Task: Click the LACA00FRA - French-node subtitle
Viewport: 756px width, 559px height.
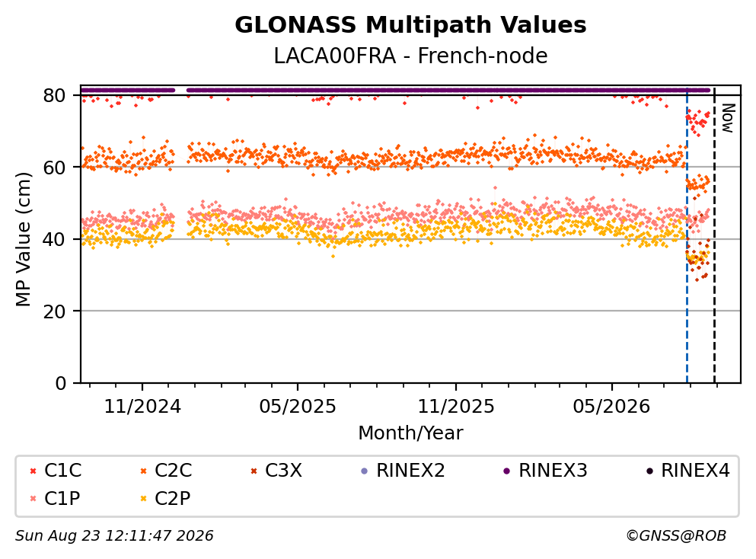Action: coord(410,56)
